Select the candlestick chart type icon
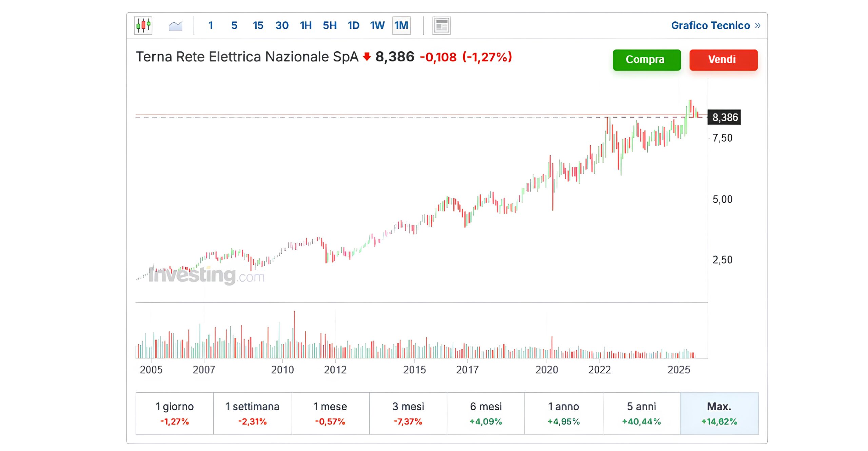The width and height of the screenshot is (868, 451). pyautogui.click(x=143, y=25)
